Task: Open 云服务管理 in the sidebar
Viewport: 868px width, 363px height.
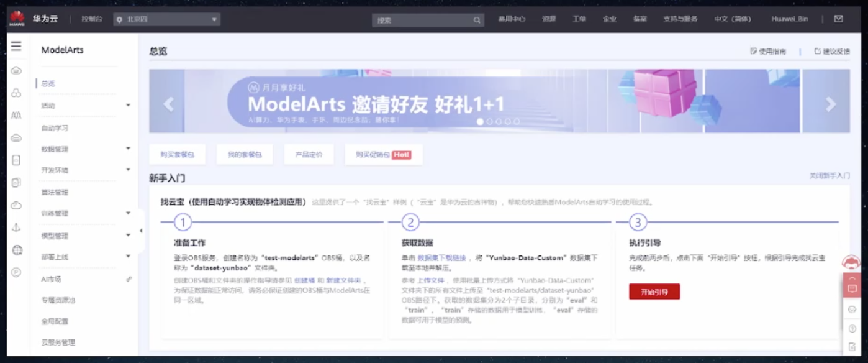Action: 58,342
